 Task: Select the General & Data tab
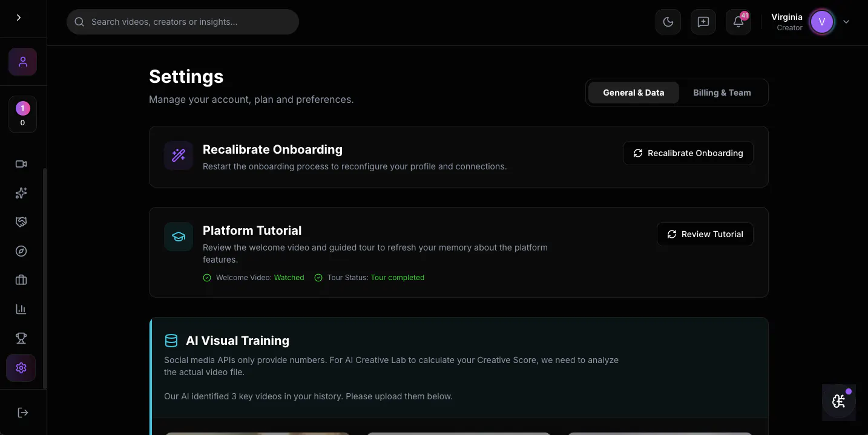pyautogui.click(x=634, y=93)
